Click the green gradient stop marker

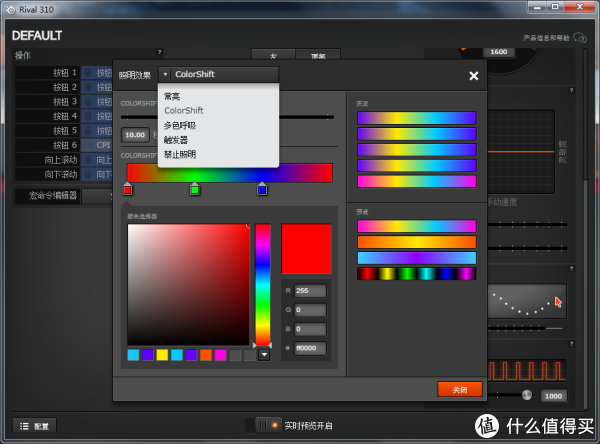(x=195, y=189)
